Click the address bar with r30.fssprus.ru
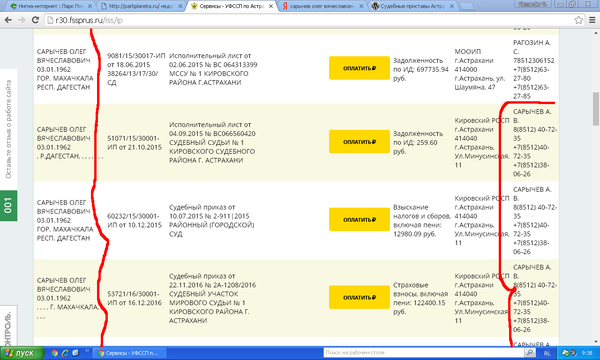The image size is (600, 360). (310, 20)
